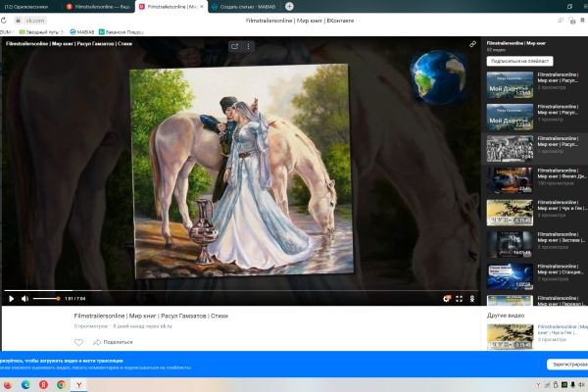Click the Зарегистрироваться button in the blue banner
Image resolution: width=588 pixels, height=392 pixels.
pyautogui.click(x=568, y=365)
